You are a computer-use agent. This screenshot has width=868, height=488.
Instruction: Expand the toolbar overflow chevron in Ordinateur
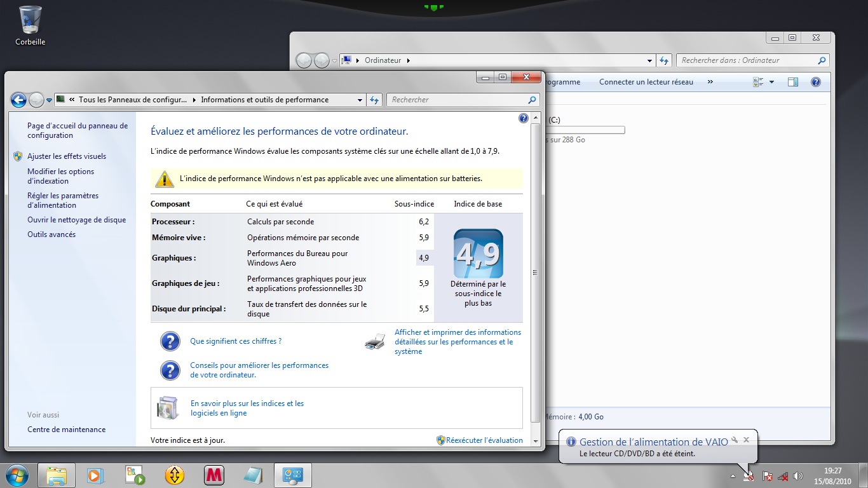[x=710, y=82]
